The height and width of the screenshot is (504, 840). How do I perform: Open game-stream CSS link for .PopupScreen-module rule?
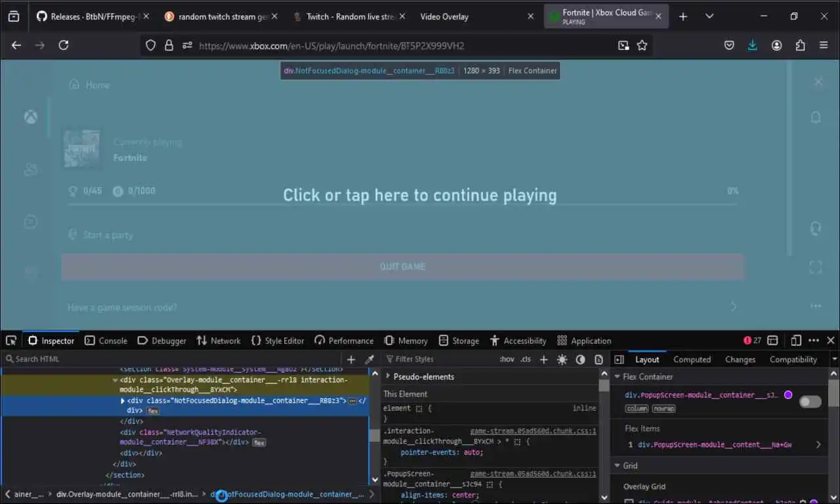[533, 473]
